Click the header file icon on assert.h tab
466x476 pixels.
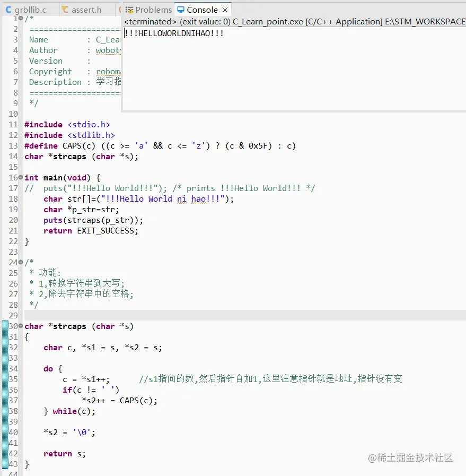pyautogui.click(x=65, y=10)
